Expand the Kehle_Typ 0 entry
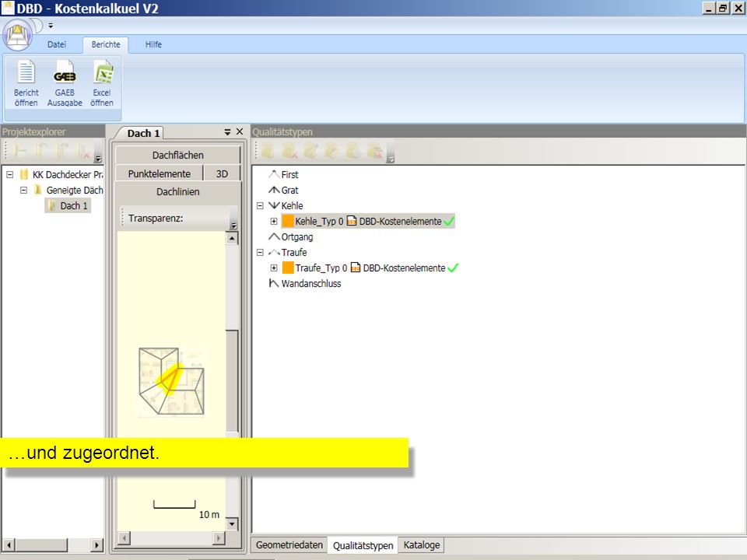 274,222
